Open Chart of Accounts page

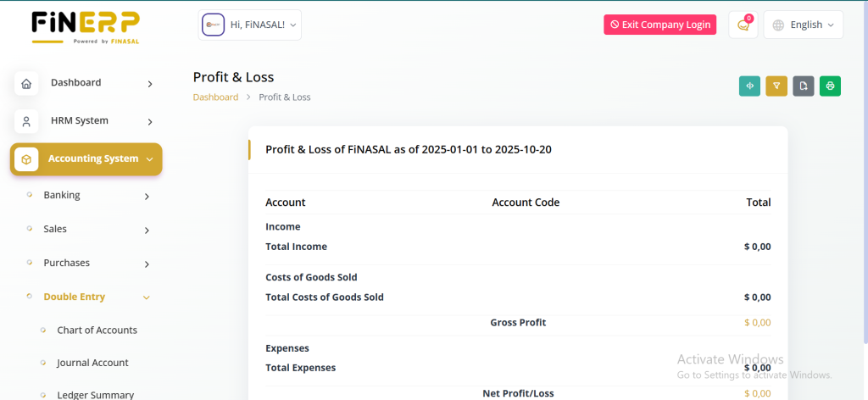point(97,331)
